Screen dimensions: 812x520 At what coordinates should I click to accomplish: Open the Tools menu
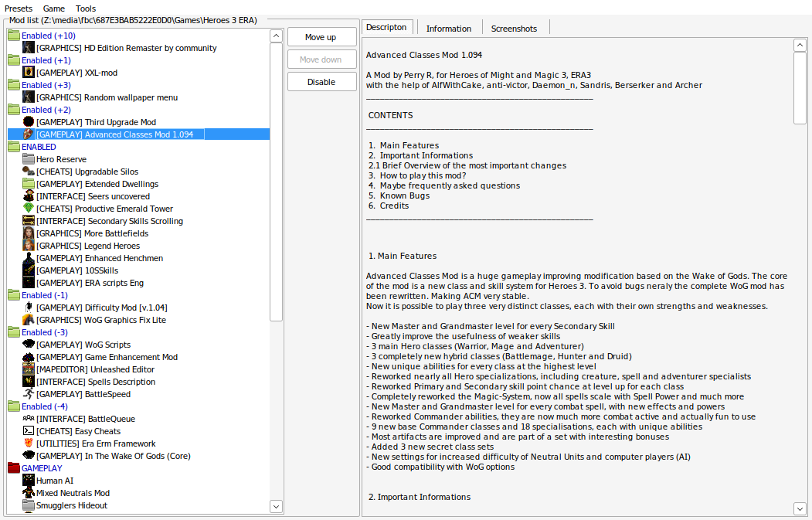pos(86,8)
